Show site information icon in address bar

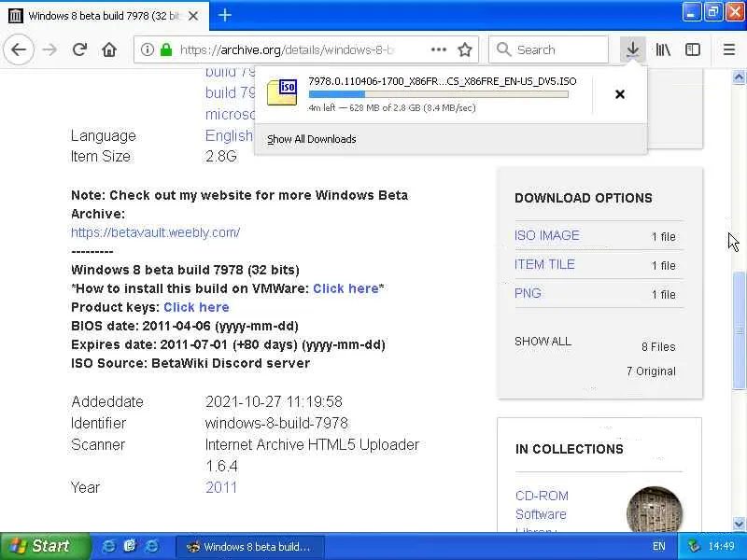(x=148, y=49)
